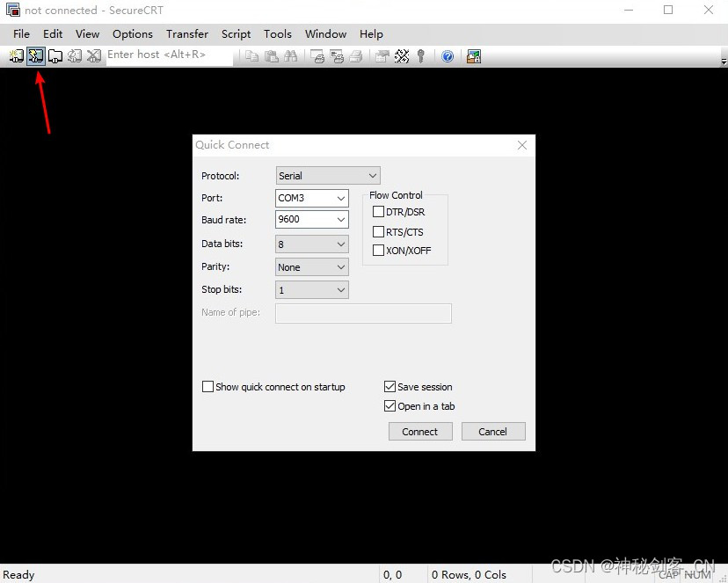Open the Protocol dropdown showing Serial
The height and width of the screenshot is (583, 728).
pos(328,176)
